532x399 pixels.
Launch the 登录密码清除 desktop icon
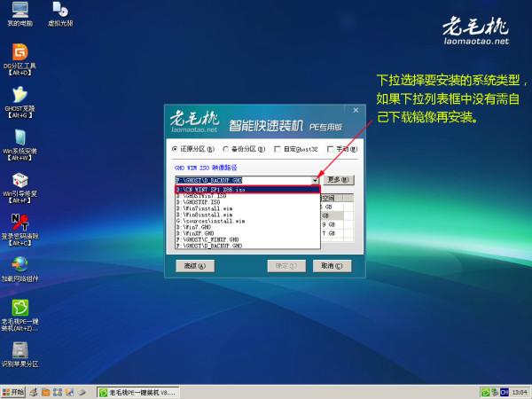tap(20, 230)
